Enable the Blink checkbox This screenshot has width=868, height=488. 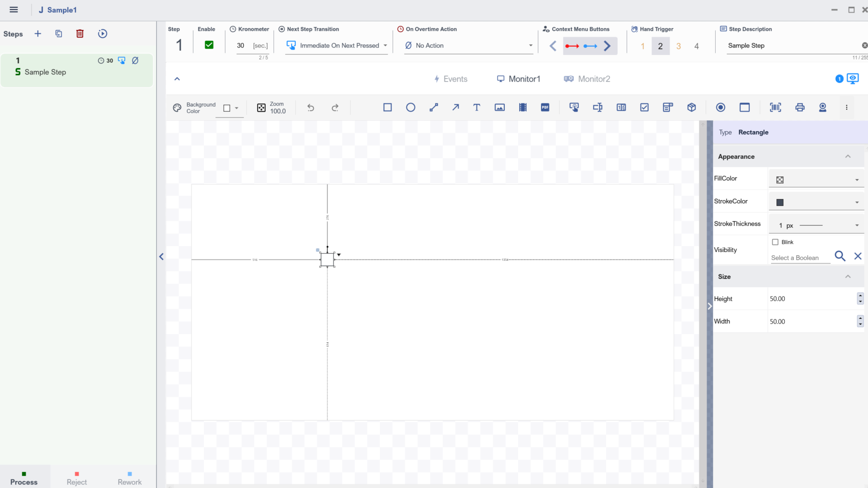coord(775,242)
